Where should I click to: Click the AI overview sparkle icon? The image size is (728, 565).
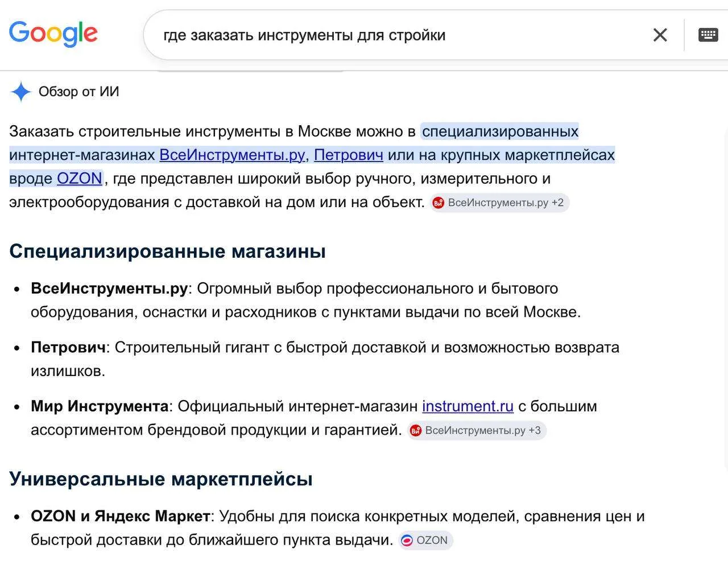(x=20, y=92)
